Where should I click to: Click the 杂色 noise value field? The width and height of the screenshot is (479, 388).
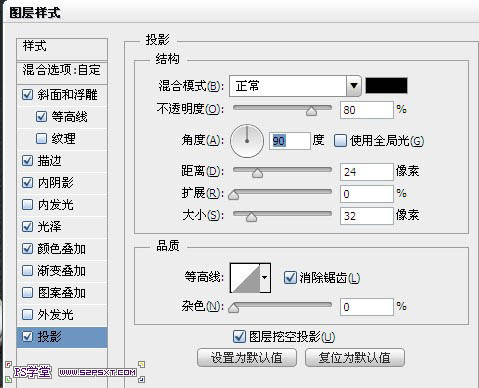coord(367,307)
